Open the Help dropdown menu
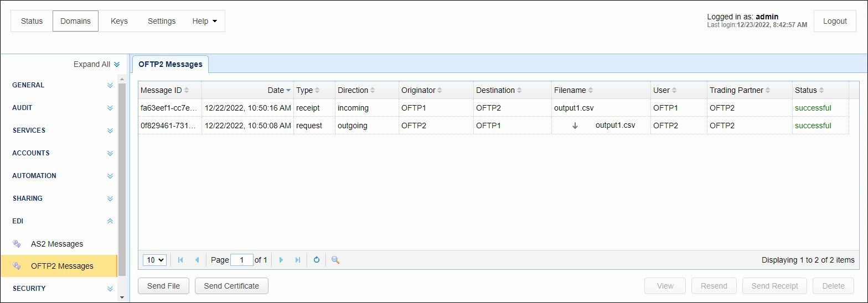 tap(204, 21)
